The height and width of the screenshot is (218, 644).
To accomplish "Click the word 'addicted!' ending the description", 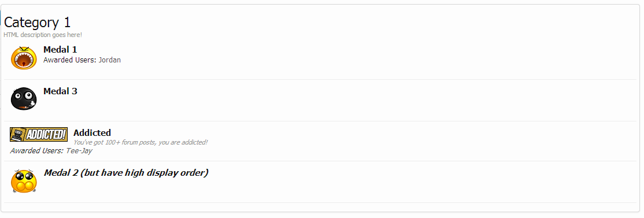I will click(x=195, y=142).
